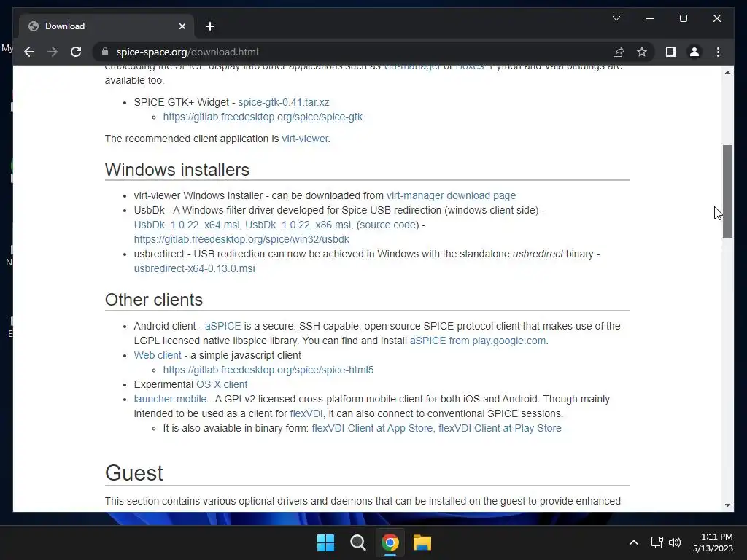Click the Guest heading
Screen dimensions: 747x560
(x=134, y=472)
